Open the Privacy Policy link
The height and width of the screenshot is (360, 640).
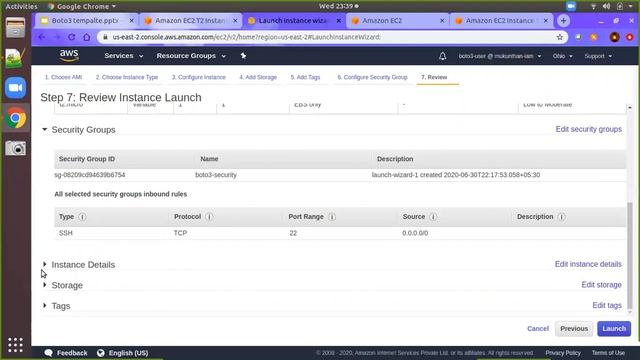(563, 353)
